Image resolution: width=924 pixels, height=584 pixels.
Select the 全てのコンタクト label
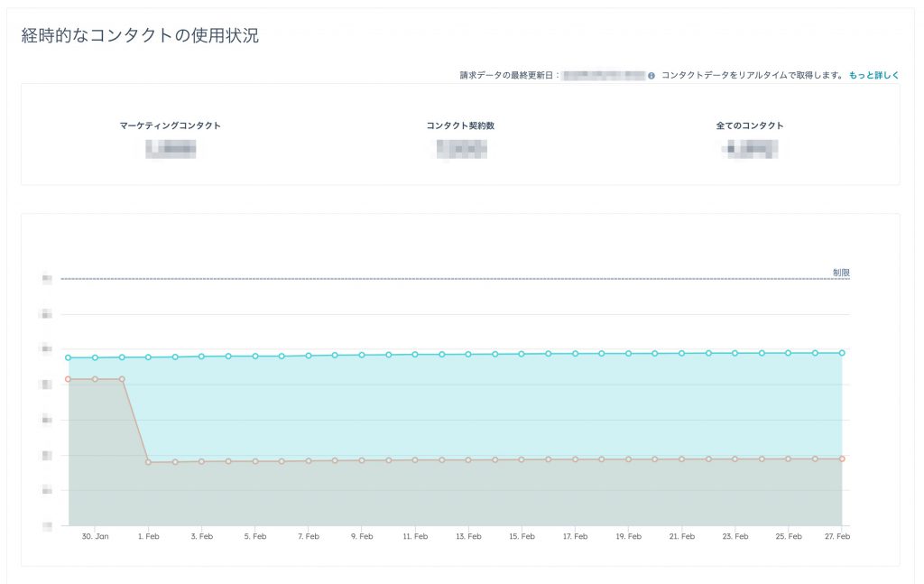point(750,125)
